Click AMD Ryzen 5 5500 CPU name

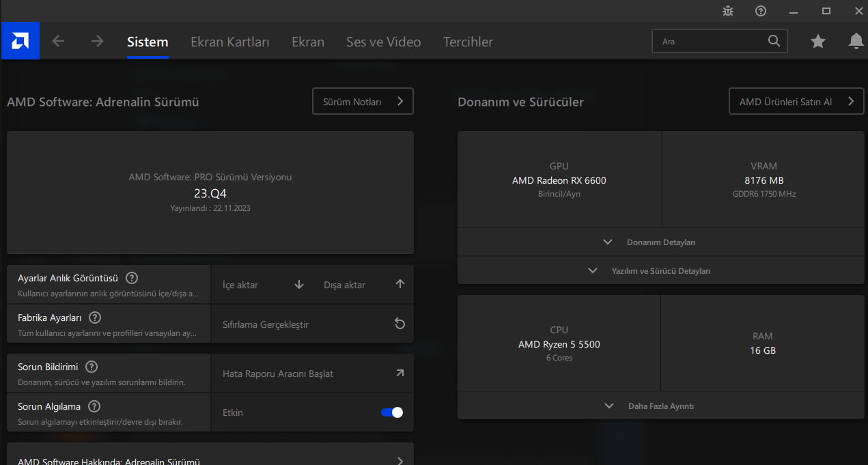559,344
